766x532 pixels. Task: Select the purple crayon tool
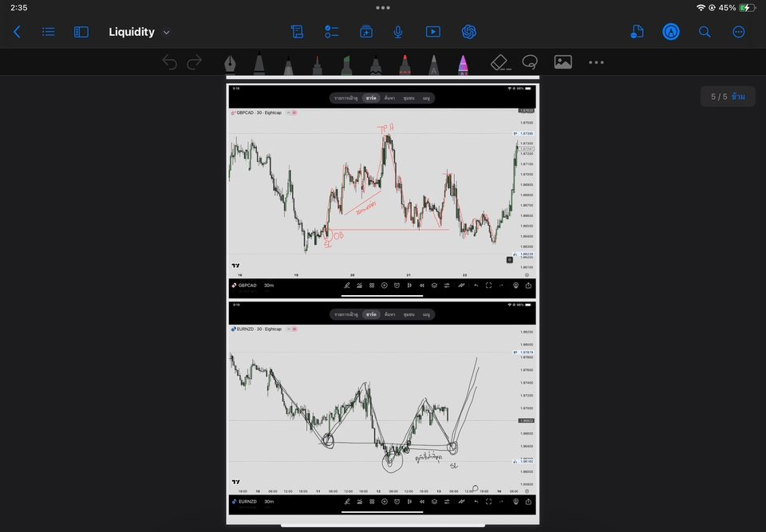[x=463, y=64]
